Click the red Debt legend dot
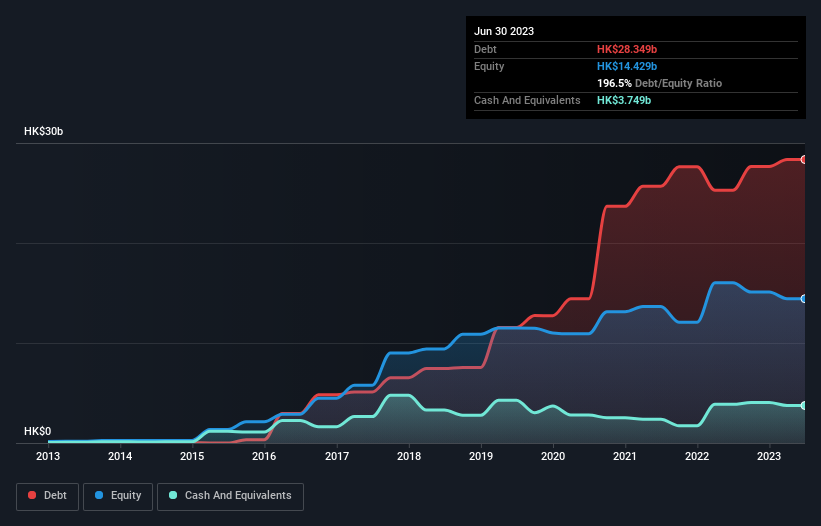 (x=32, y=495)
